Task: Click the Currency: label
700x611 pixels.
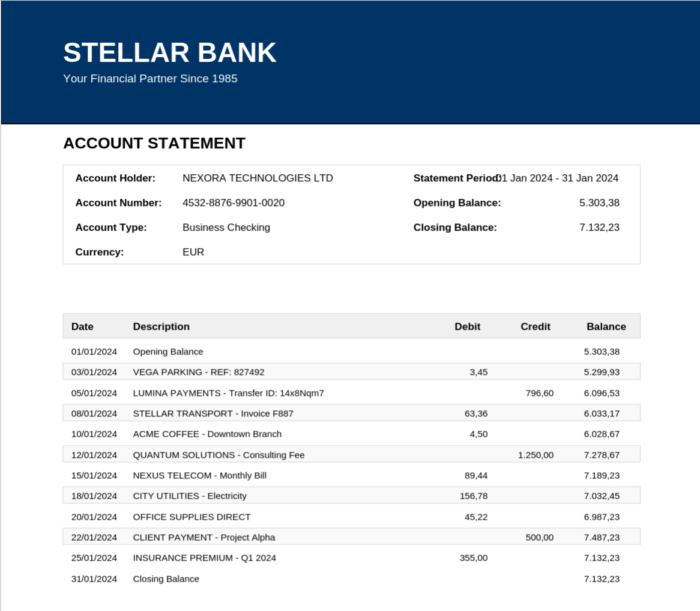Action: click(x=100, y=252)
